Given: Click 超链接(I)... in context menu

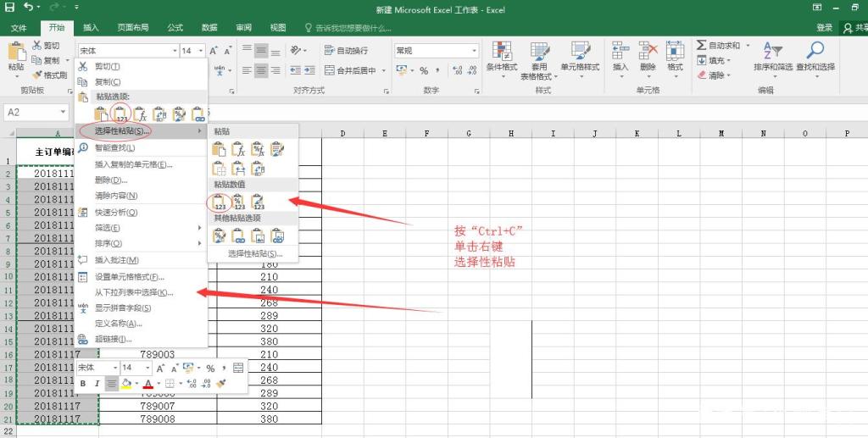Looking at the screenshot, I should (x=141, y=339).
